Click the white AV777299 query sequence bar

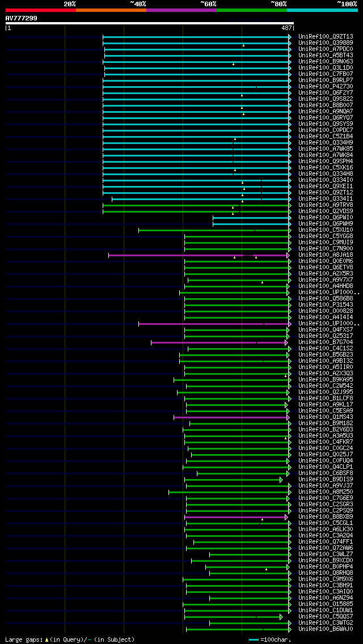pyautogui.click(x=150, y=23)
